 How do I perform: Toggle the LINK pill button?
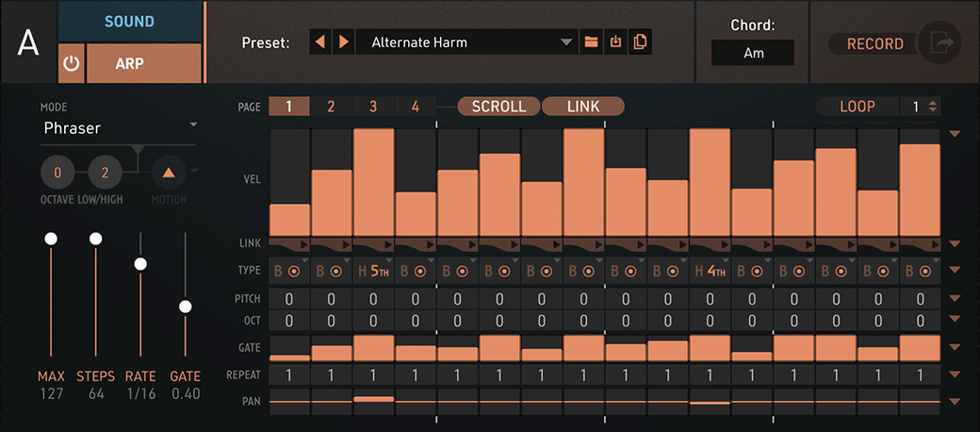(x=582, y=107)
